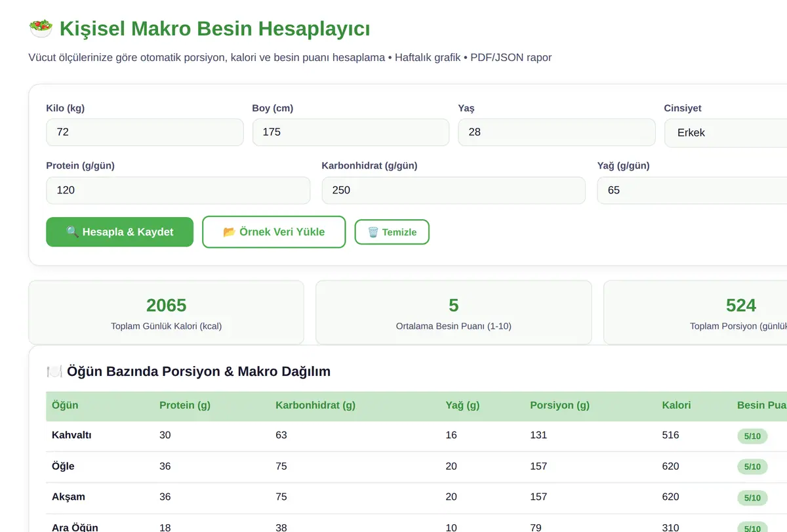Click the Hesapla & Kaydet button

(x=119, y=232)
